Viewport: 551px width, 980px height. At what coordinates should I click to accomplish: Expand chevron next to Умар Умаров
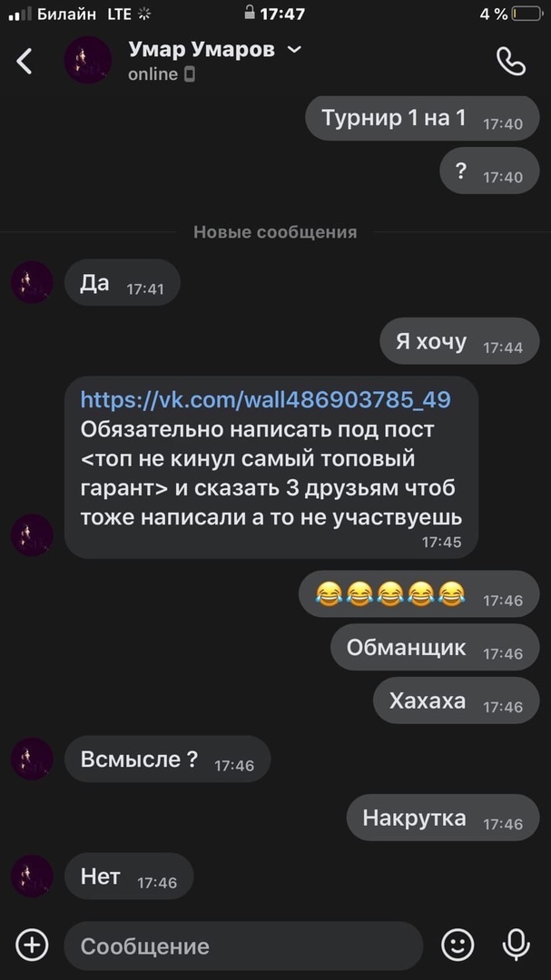click(294, 49)
